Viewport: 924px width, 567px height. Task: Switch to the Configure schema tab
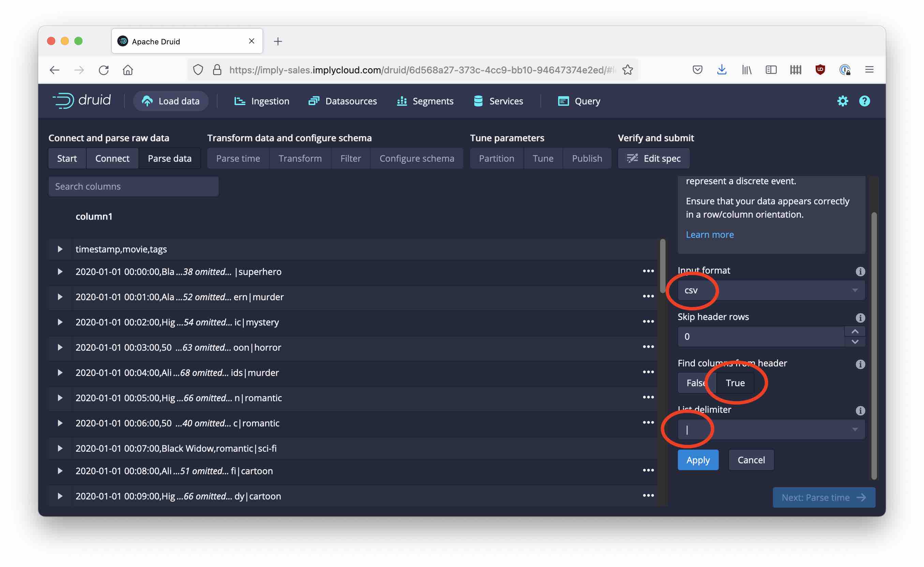[x=417, y=158]
